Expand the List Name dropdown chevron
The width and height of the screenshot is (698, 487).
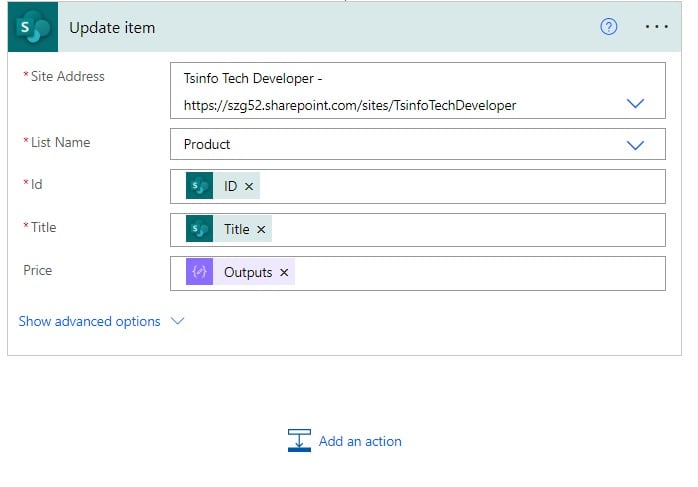pos(635,145)
